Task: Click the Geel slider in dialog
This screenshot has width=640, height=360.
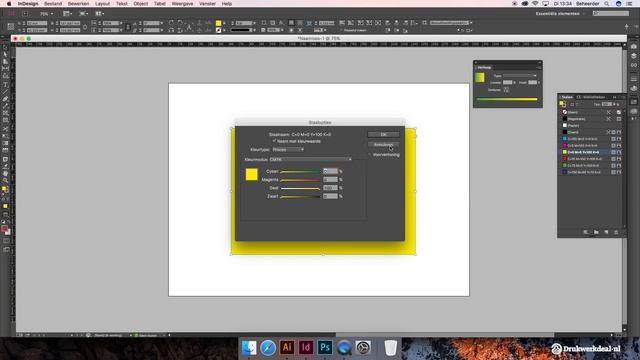Action: 300,189
